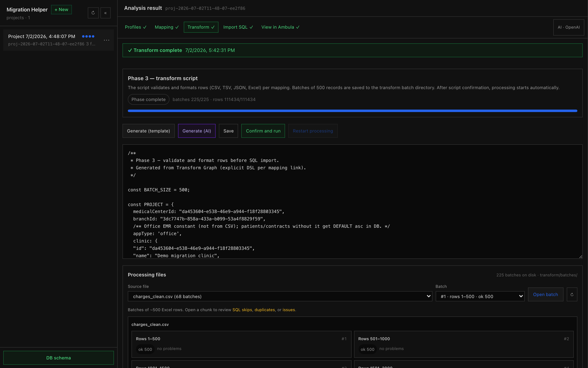Click the AI · OpenAI provider button
Screen dimensions: 588x368
coord(569,27)
